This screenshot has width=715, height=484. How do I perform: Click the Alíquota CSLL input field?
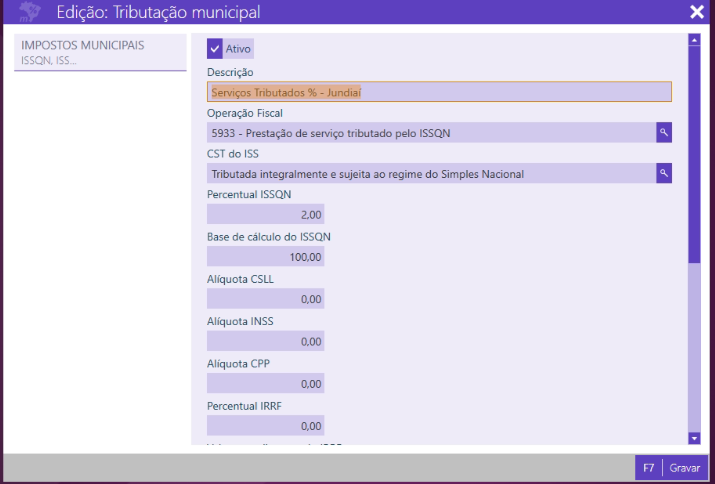click(x=266, y=299)
